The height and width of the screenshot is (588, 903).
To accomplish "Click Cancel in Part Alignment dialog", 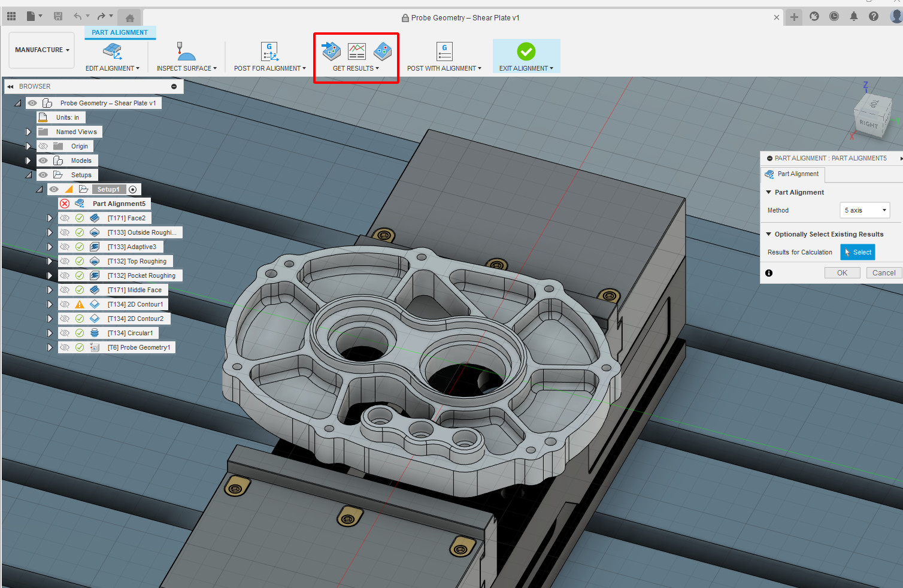I will pyautogui.click(x=884, y=273).
